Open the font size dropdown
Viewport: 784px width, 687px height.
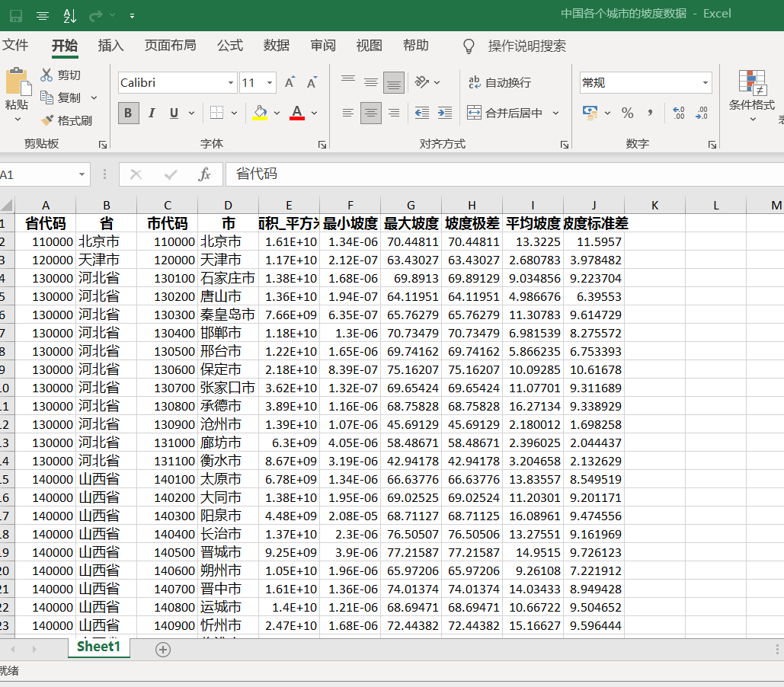tap(270, 82)
